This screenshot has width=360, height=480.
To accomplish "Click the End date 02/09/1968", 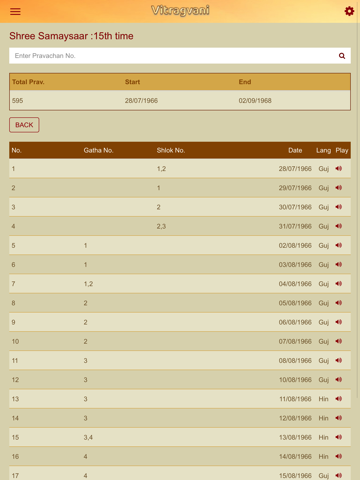I will pos(255,100).
